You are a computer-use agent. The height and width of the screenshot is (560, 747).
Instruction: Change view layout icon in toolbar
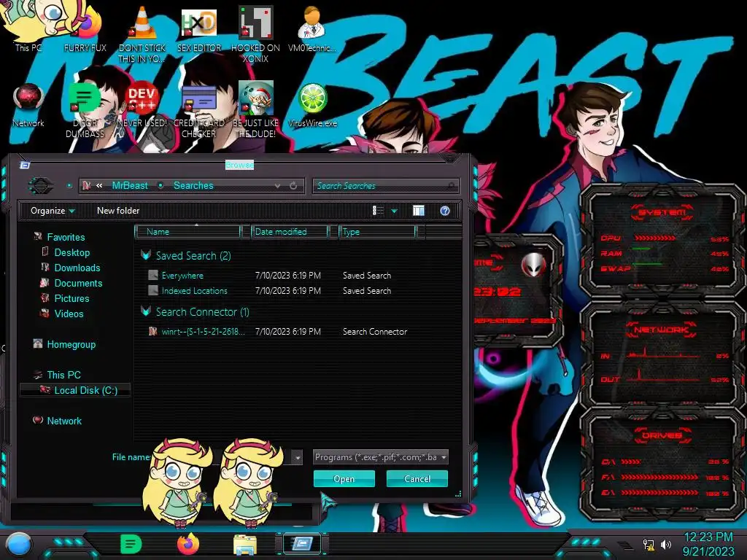pyautogui.click(x=378, y=211)
